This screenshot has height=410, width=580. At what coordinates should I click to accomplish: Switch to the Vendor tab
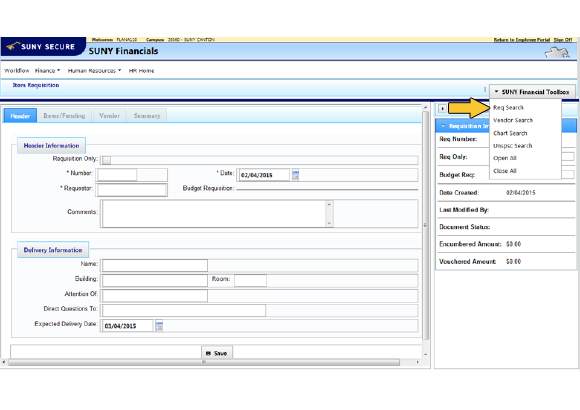(109, 116)
